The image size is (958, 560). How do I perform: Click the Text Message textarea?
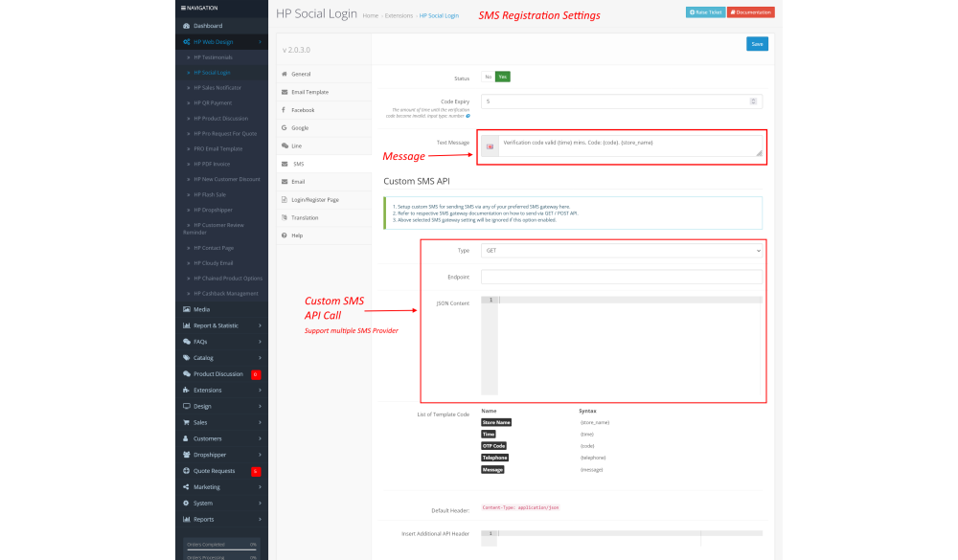click(630, 146)
